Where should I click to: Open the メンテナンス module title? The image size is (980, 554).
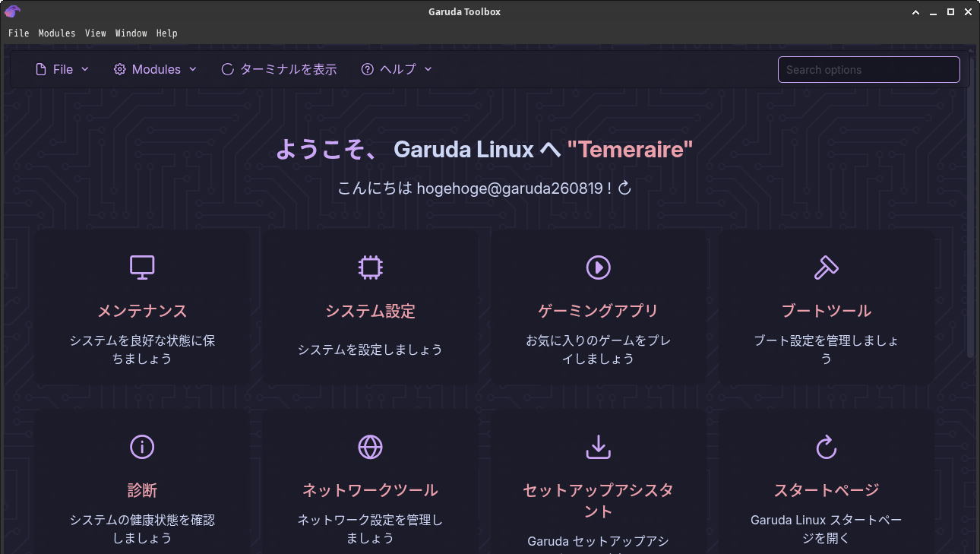[x=142, y=311]
